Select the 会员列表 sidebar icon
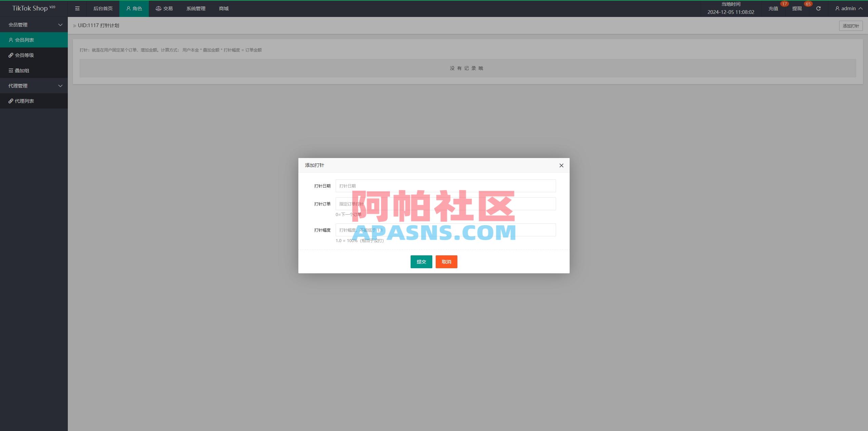 11,40
